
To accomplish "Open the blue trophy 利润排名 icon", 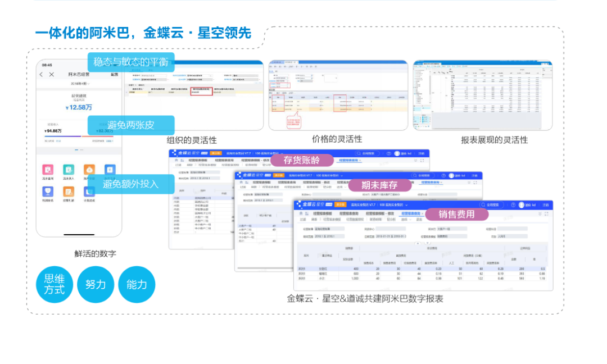I will [48, 192].
